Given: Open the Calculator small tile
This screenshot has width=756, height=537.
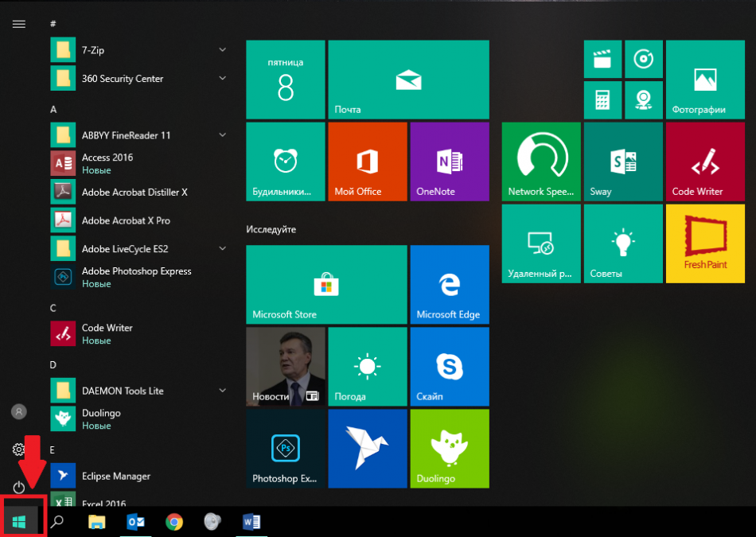Looking at the screenshot, I should 602,100.
